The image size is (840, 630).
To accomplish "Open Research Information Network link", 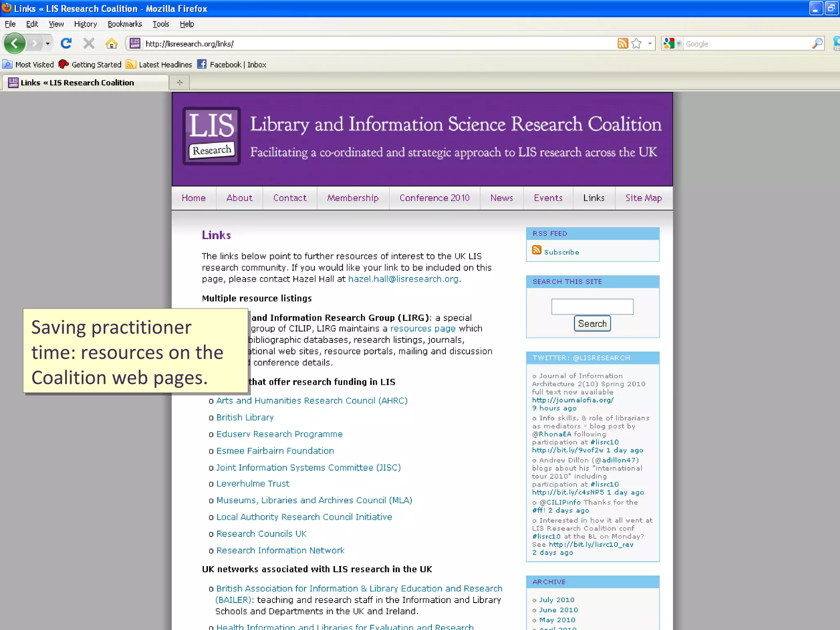I will click(280, 550).
